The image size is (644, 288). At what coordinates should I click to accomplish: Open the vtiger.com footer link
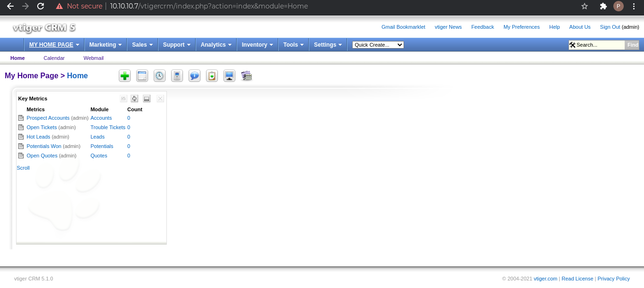[x=545, y=279]
